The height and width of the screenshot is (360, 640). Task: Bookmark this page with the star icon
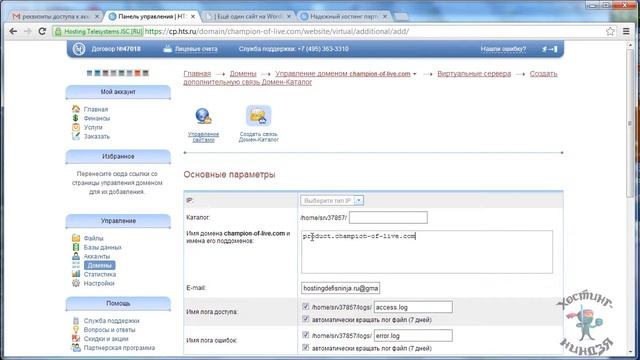(x=610, y=31)
